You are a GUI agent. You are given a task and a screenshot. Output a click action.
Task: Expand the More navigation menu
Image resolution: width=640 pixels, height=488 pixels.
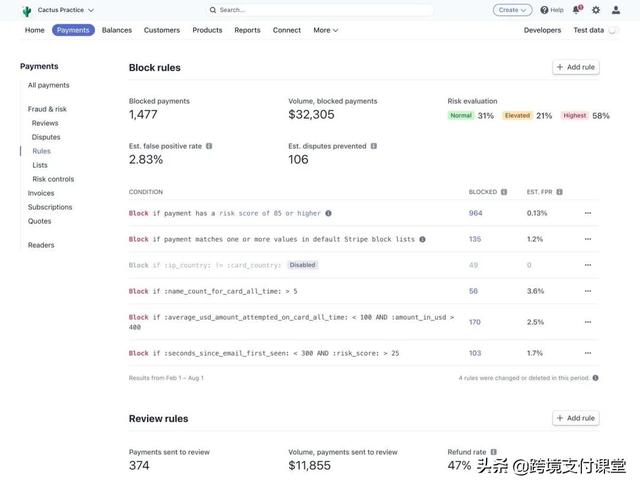[325, 30]
